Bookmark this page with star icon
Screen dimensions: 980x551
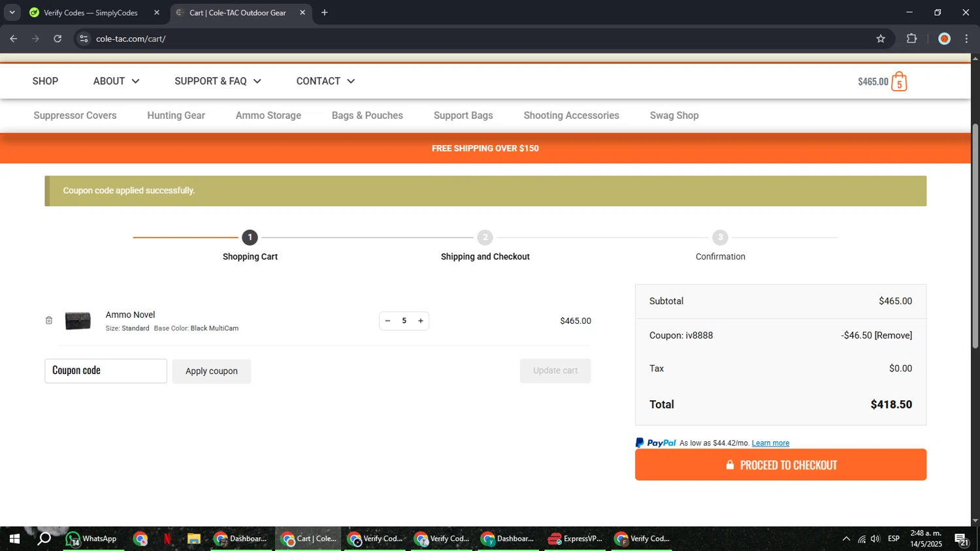pos(881,39)
